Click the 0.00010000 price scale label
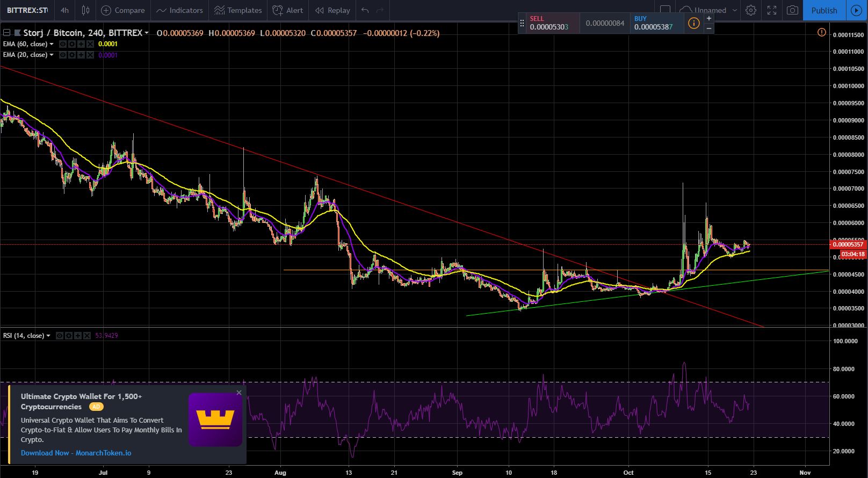 click(x=848, y=86)
